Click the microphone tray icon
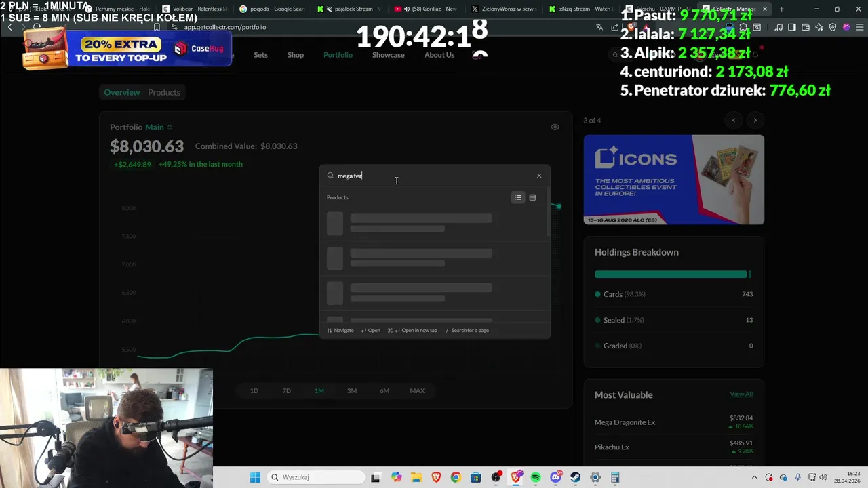 click(x=797, y=477)
